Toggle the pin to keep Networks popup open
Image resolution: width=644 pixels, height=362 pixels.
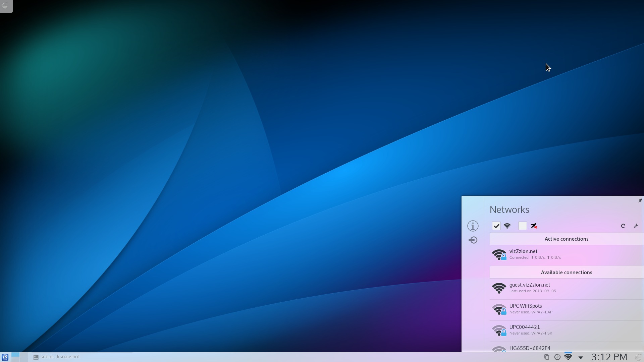click(x=640, y=200)
